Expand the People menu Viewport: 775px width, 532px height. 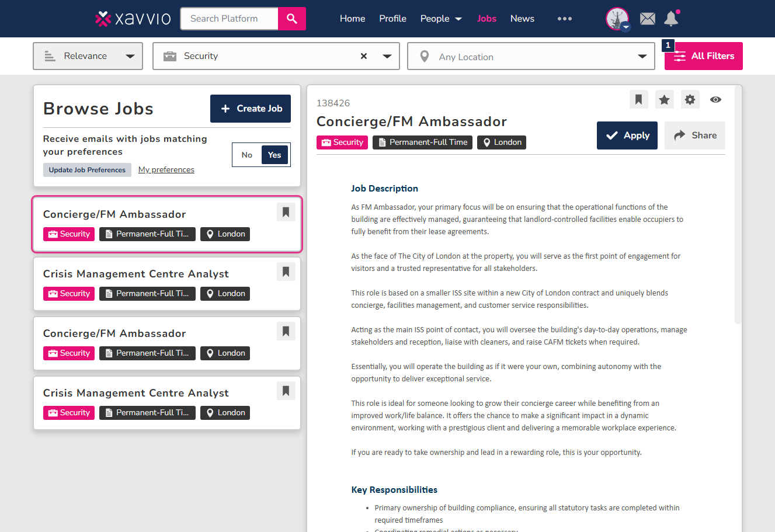(441, 19)
